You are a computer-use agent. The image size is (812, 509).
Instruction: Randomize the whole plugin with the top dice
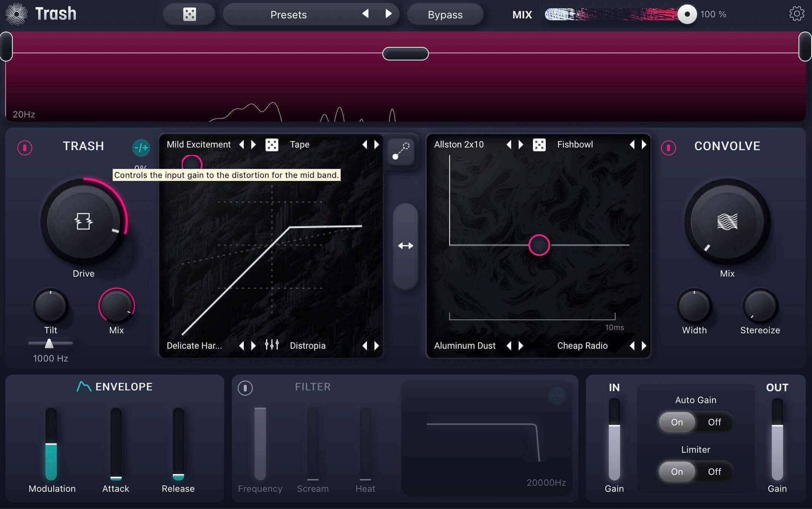tap(189, 14)
